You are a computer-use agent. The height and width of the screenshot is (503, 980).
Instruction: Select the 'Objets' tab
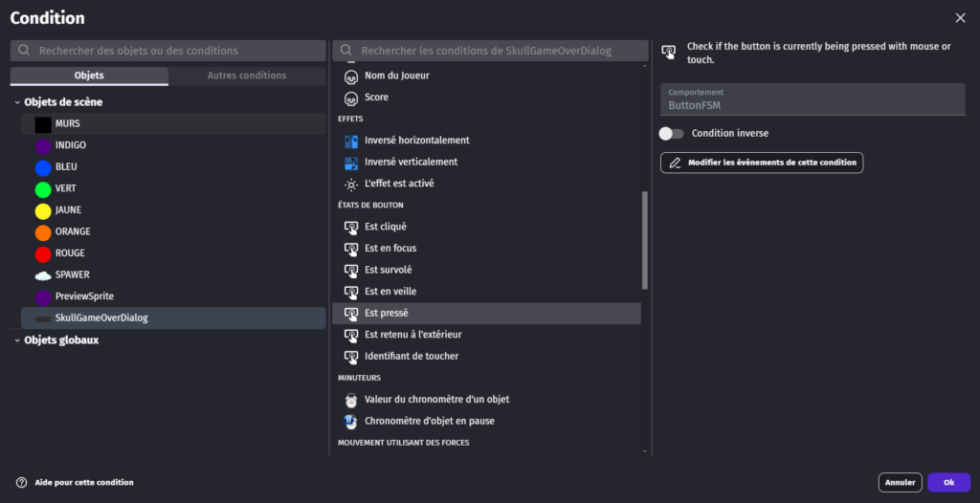(89, 76)
